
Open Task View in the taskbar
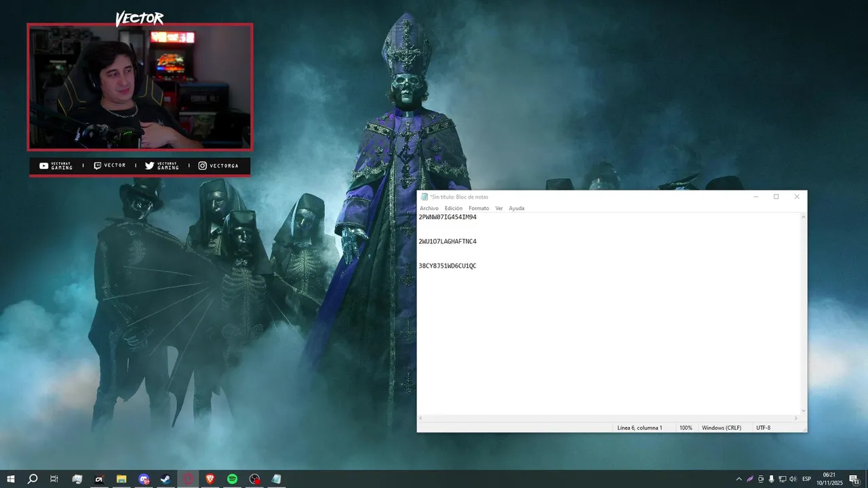coord(54,479)
